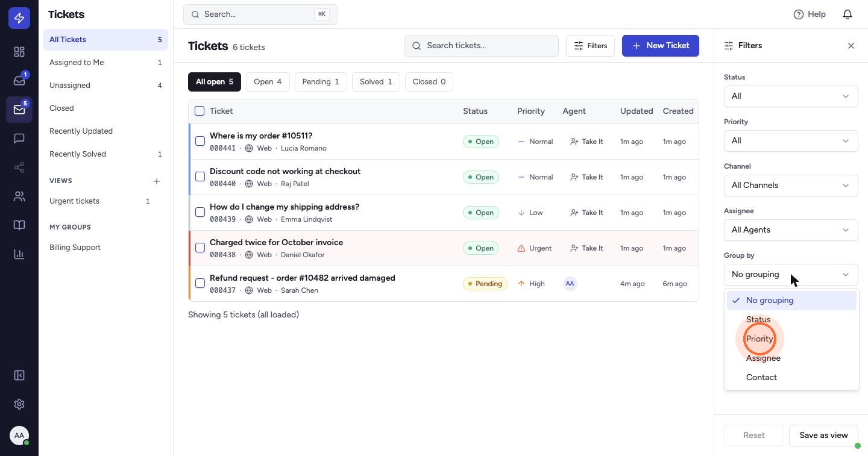This screenshot has width=868, height=456.
Task: Open the Billing Support group
Action: (105, 248)
